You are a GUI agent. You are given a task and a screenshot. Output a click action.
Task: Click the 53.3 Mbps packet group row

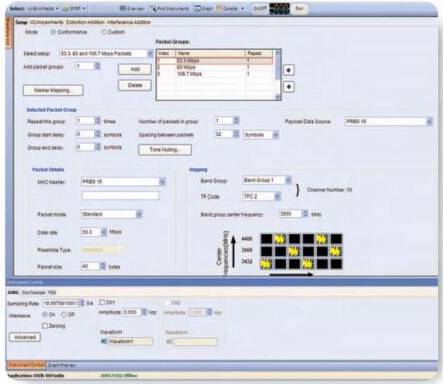[215, 61]
